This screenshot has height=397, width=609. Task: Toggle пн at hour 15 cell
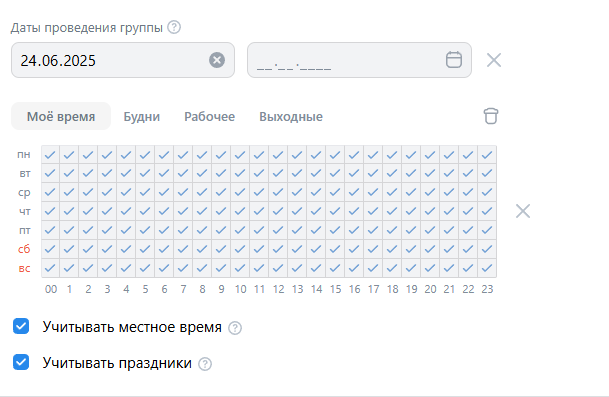pos(335,155)
